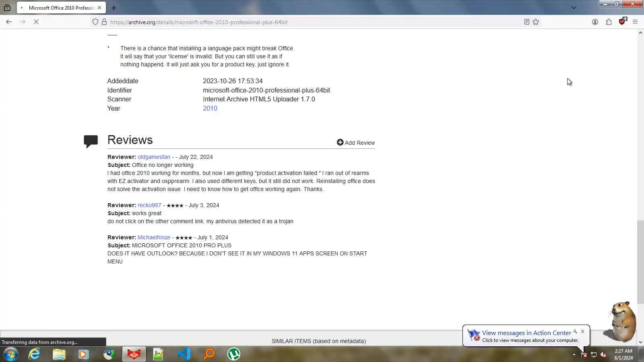The width and height of the screenshot is (644, 362).
Task: Click Add Review button
Action: pos(356,142)
